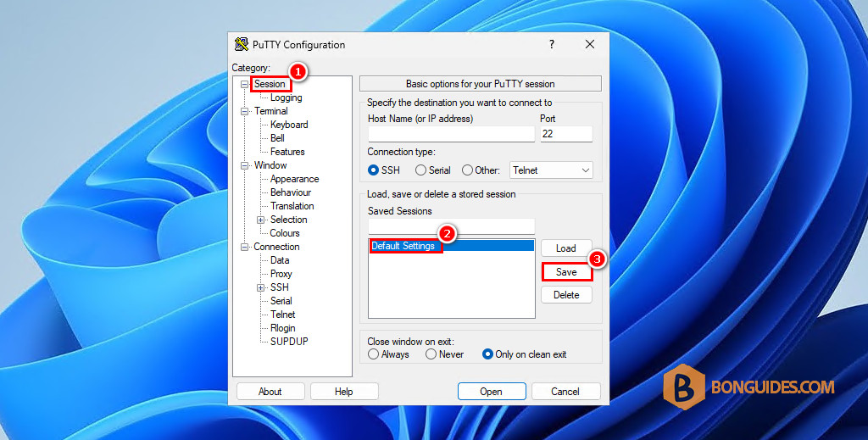Focus the Saved Sessions name field

[451, 226]
